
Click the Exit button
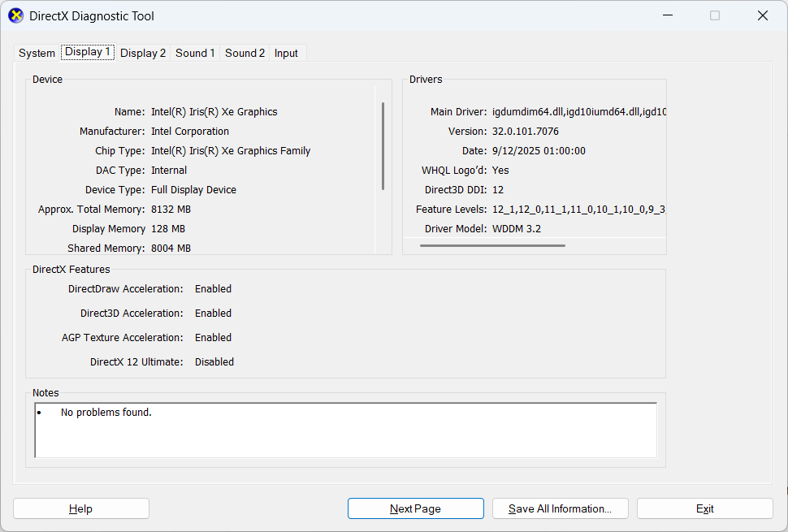pyautogui.click(x=704, y=508)
